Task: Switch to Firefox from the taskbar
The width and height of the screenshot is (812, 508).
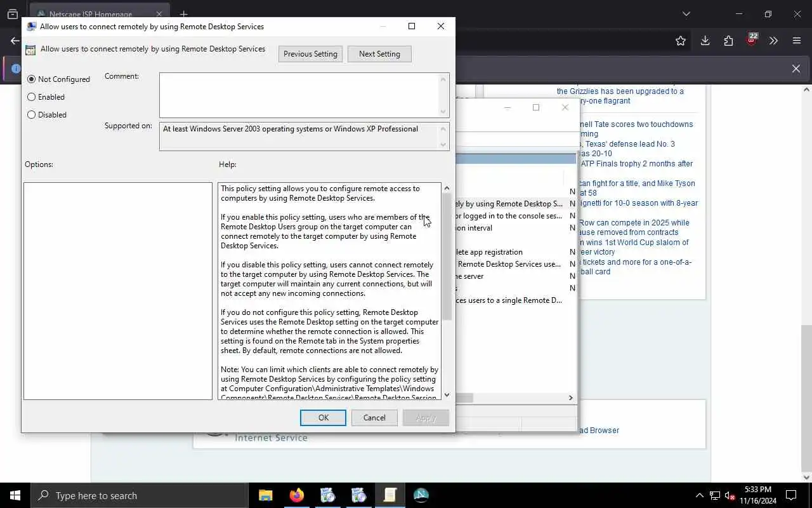Action: coord(297,495)
